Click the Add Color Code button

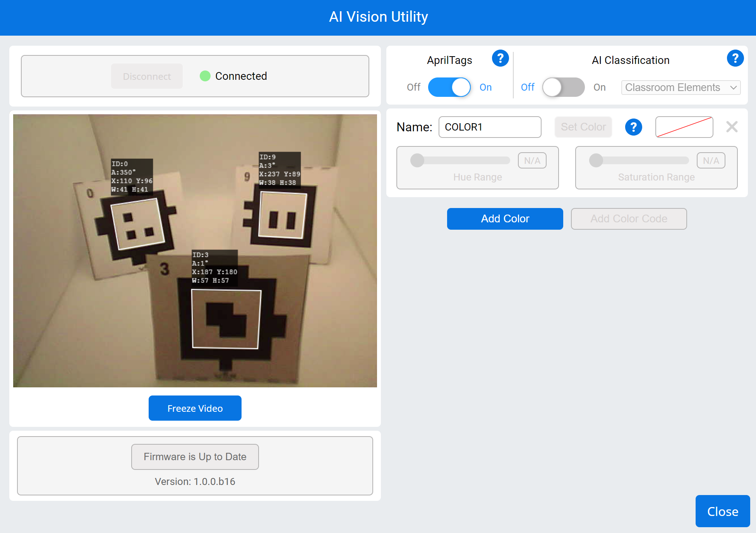click(629, 218)
